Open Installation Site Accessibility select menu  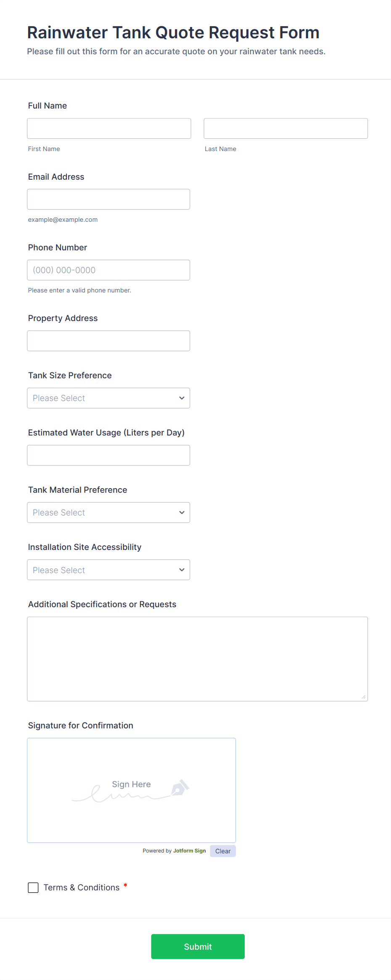(x=108, y=570)
